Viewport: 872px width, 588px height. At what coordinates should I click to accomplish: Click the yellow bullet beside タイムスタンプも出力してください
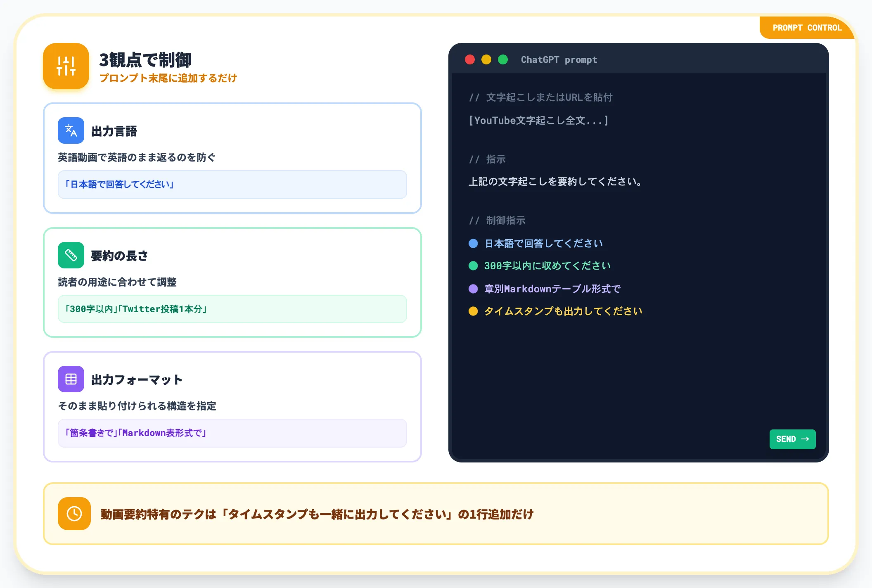473,311
